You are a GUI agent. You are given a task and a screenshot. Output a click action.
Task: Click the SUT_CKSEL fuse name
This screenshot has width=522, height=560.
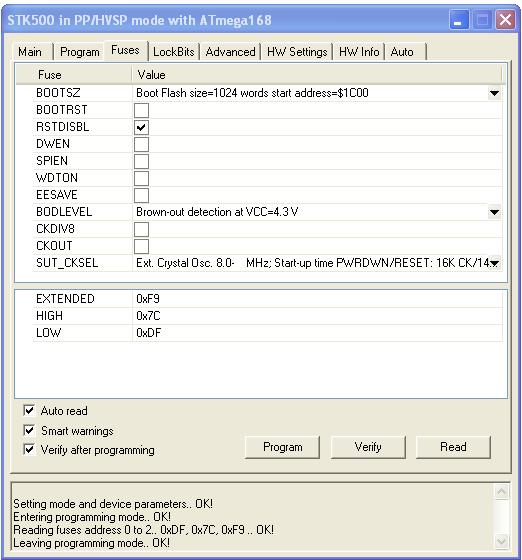67,263
